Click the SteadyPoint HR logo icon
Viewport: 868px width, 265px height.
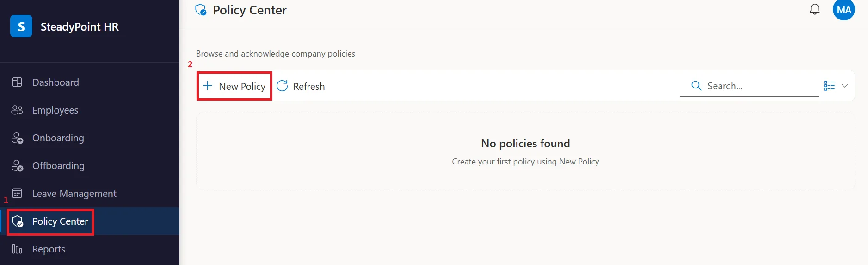tap(21, 26)
